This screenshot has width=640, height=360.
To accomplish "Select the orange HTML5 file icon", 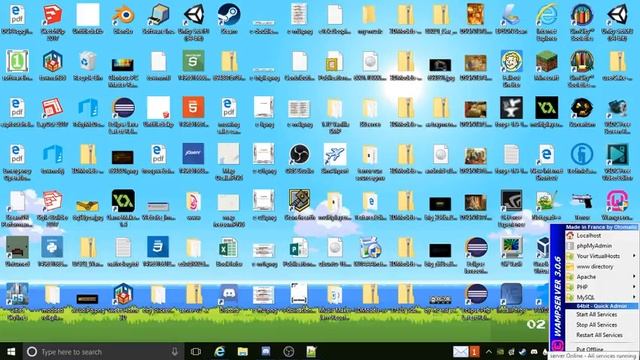I will [193, 108].
